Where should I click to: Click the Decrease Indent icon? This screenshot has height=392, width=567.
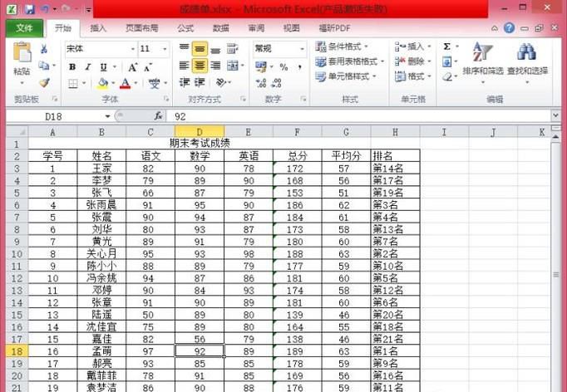coord(185,83)
